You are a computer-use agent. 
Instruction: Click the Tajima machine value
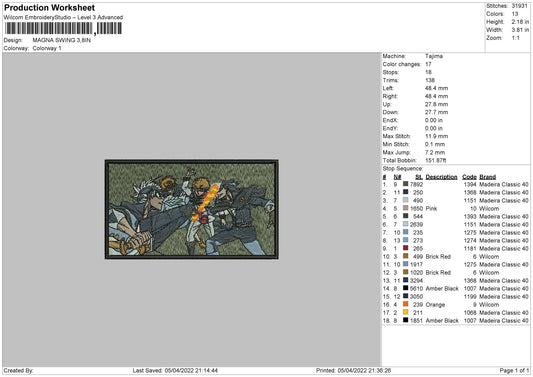[433, 56]
